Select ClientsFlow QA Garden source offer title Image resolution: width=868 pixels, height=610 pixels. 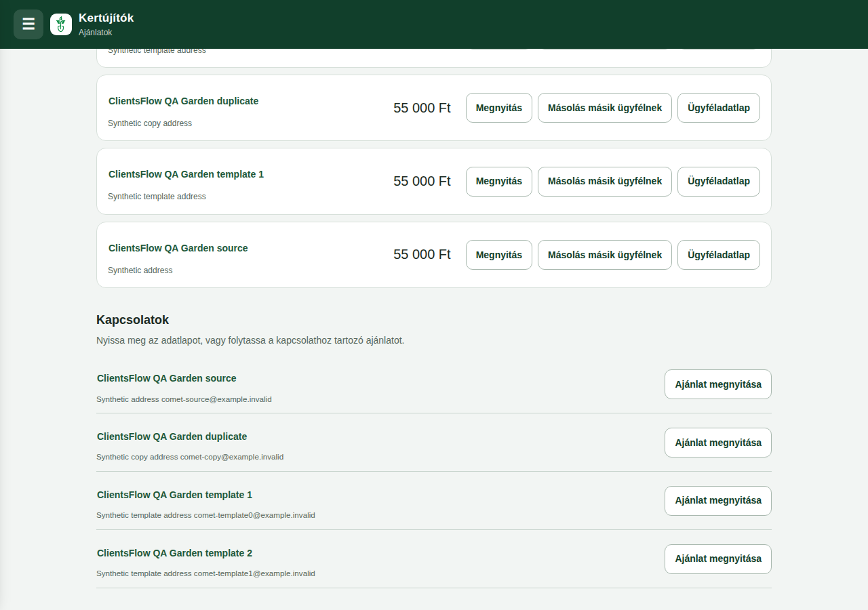[x=178, y=248]
